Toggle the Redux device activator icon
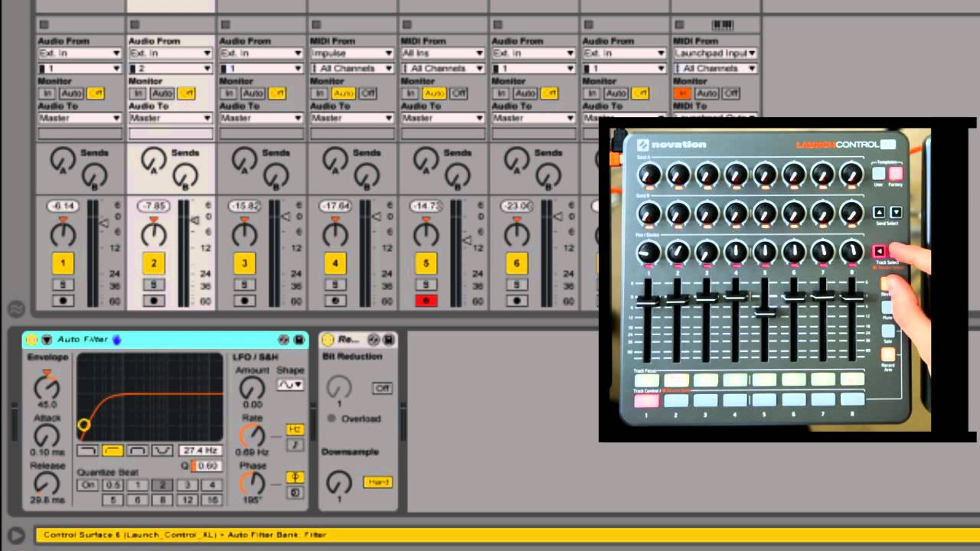The height and width of the screenshot is (551, 980). (x=327, y=340)
